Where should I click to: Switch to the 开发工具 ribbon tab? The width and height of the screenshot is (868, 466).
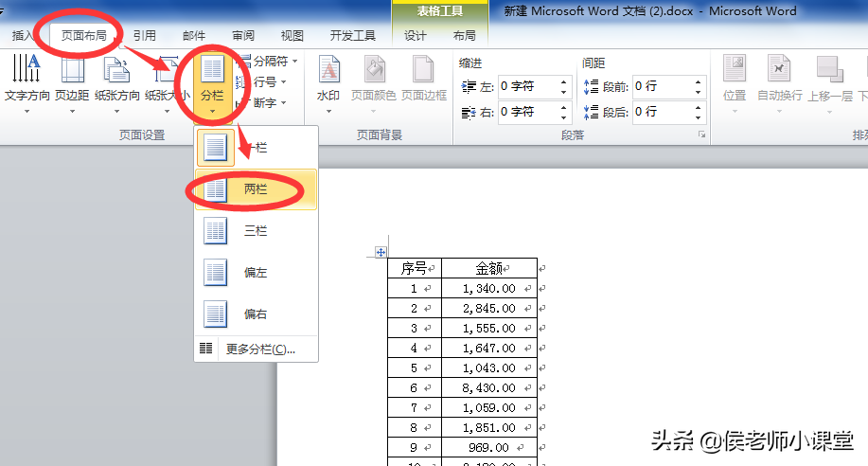(x=353, y=36)
